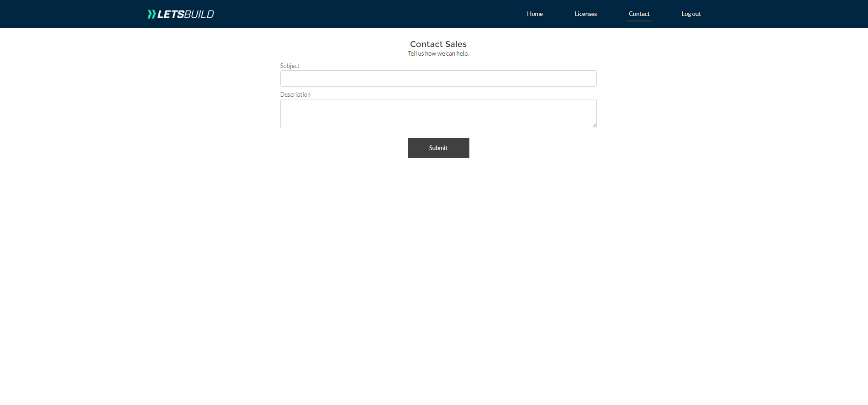
Task: Log out of the account
Action: point(691,14)
